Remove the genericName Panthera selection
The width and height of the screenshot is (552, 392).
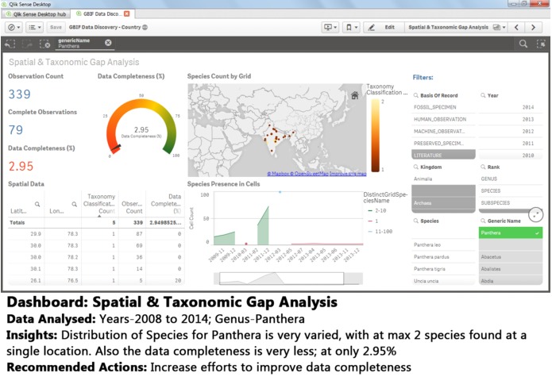pyautogui.click(x=108, y=43)
